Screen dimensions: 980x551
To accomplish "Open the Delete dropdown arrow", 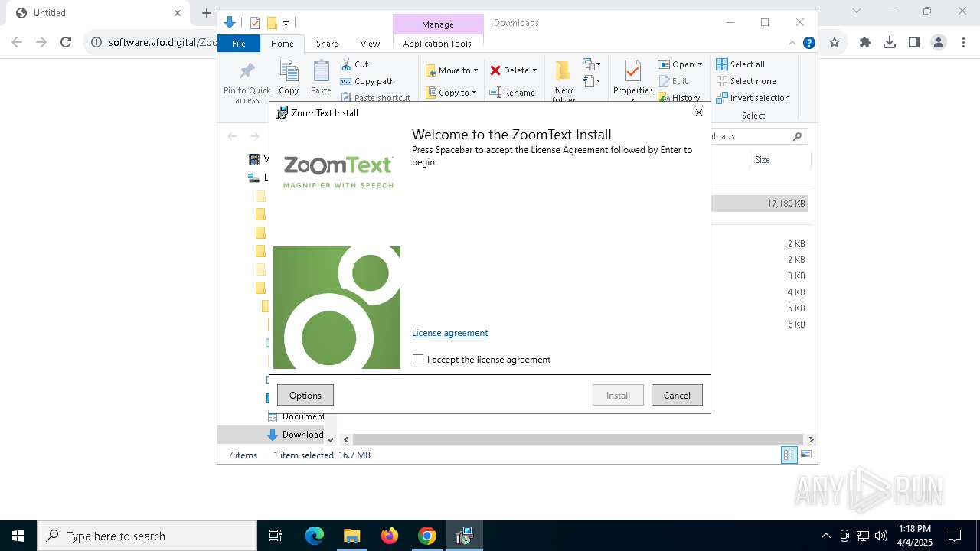I will (534, 70).
